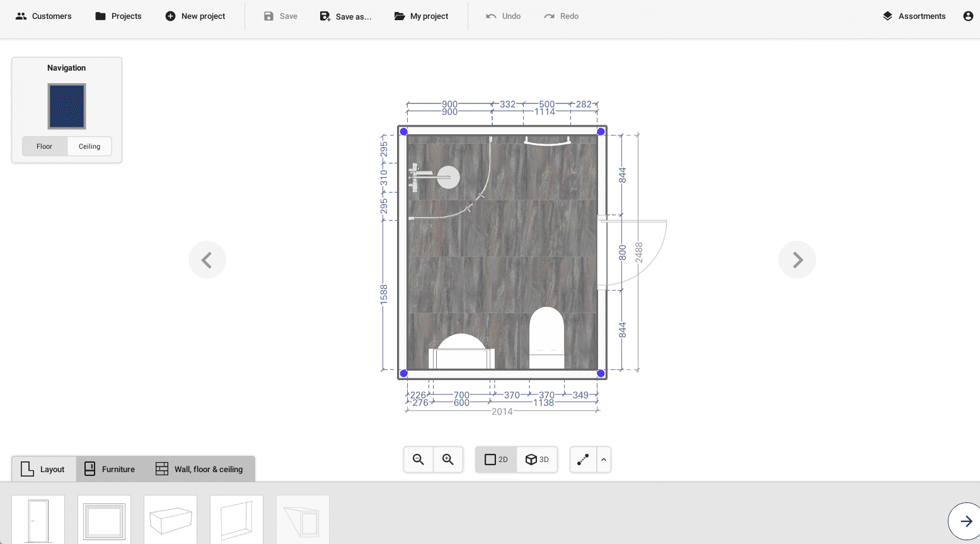
Task: Switch navigation to Ceiling view
Action: (x=89, y=146)
